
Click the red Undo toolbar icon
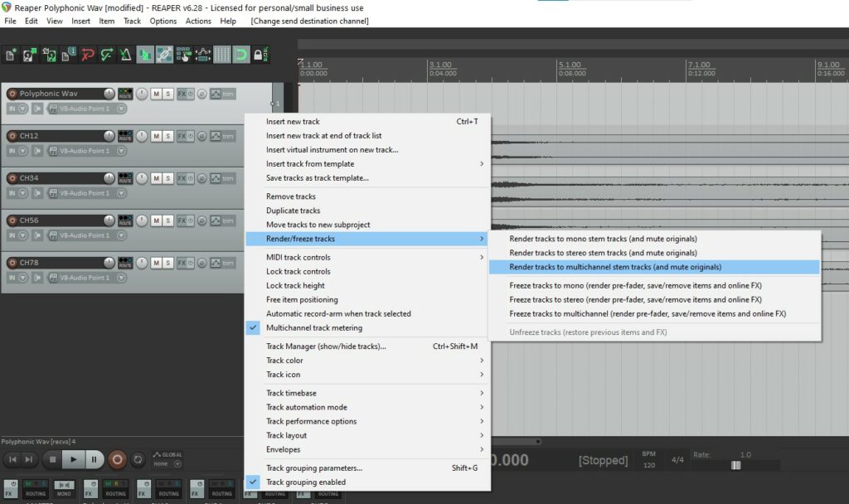coord(87,55)
